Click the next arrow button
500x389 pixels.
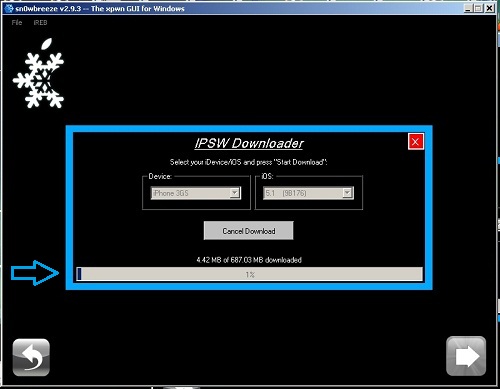click(466, 356)
